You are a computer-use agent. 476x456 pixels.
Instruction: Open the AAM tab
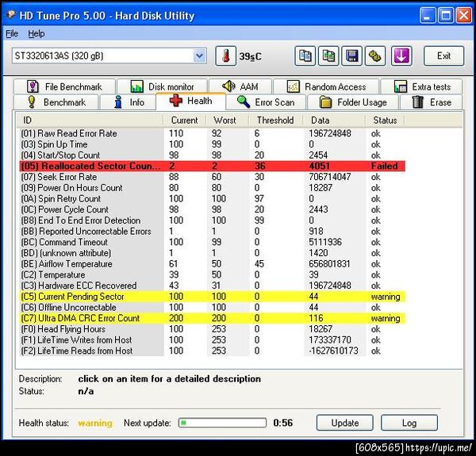tap(240, 86)
